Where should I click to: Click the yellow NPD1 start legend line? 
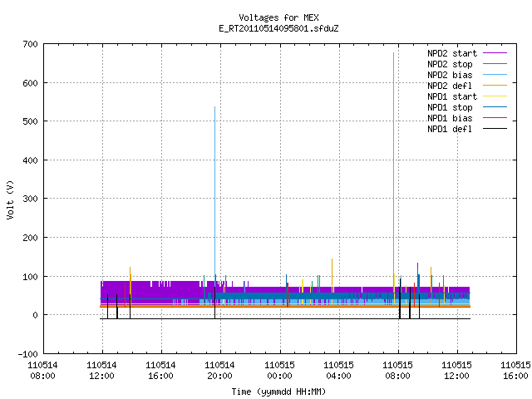495,96
